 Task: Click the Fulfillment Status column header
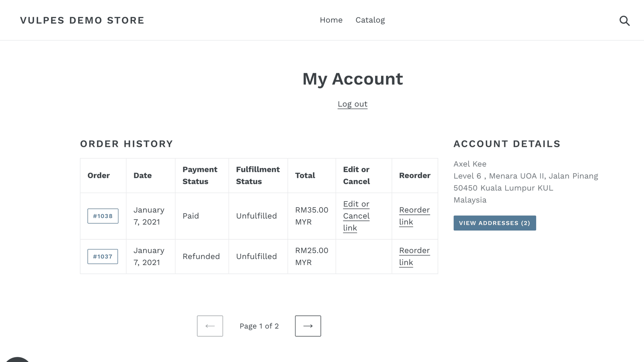click(258, 175)
